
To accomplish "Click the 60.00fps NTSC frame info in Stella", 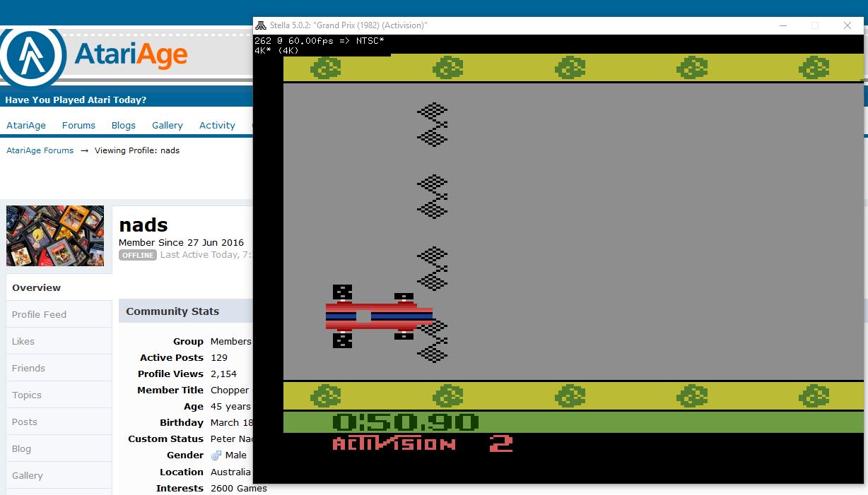I will coord(319,41).
